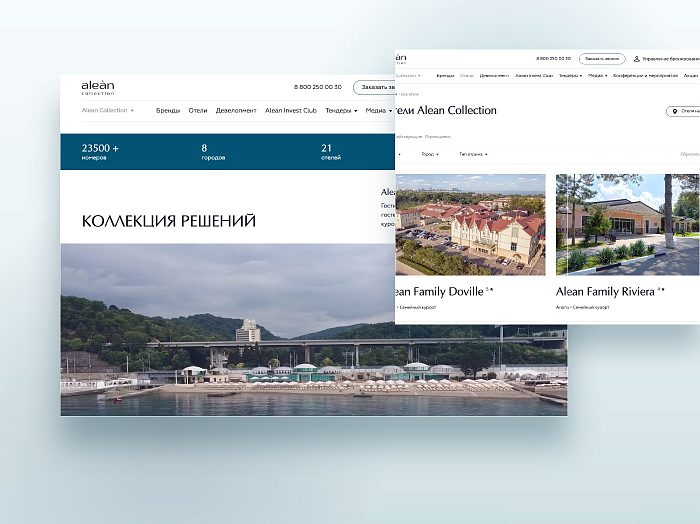Image resolution: width=700 pixels, height=524 pixels.
Task: Click the phone number 8 800 250 00 30 on the left page
Action: click(318, 87)
